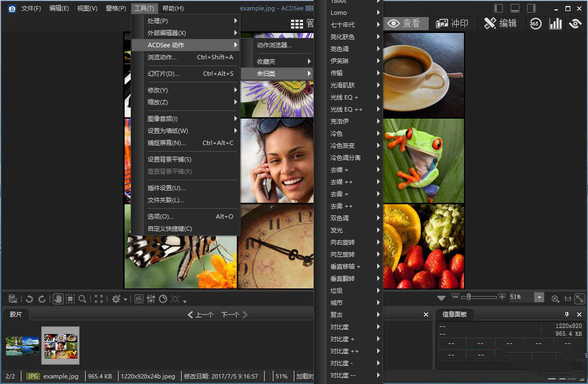Image resolution: width=588 pixels, height=384 pixels.
Task: Open the 365 mode icon
Action: point(535,24)
